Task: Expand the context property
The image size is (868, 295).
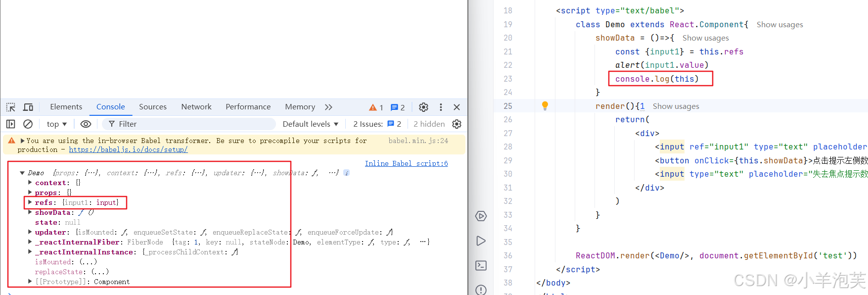Action: click(30, 183)
